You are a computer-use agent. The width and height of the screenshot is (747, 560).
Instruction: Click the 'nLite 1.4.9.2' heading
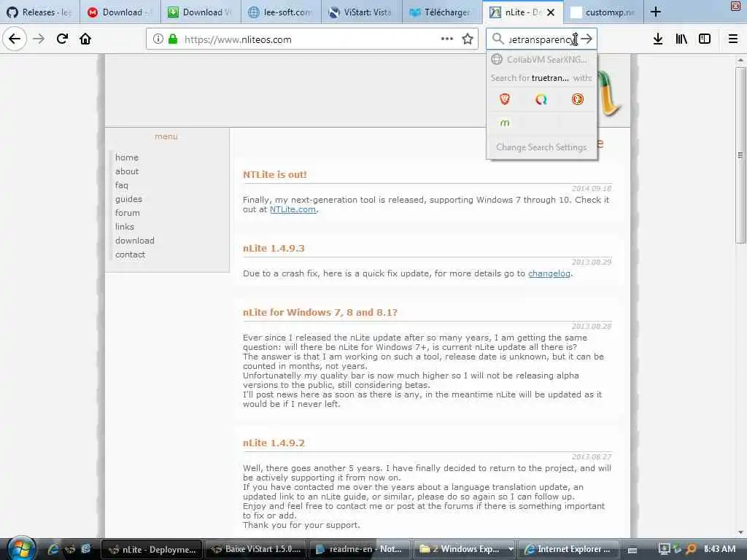click(x=274, y=443)
